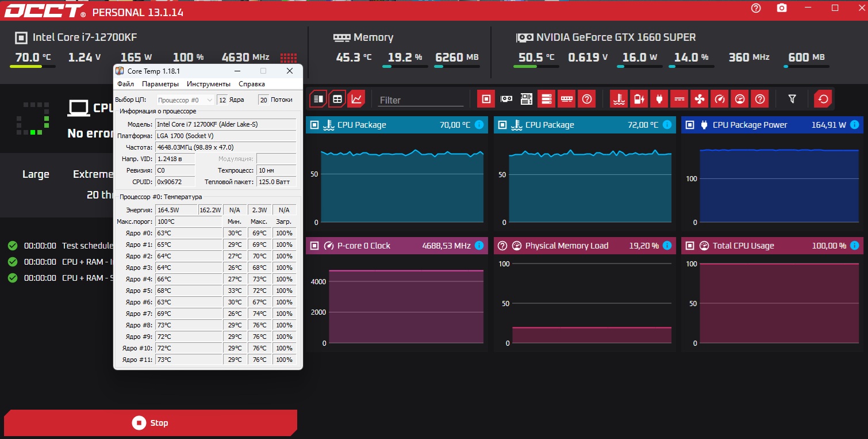Click the sensor Filter text field

click(x=421, y=100)
